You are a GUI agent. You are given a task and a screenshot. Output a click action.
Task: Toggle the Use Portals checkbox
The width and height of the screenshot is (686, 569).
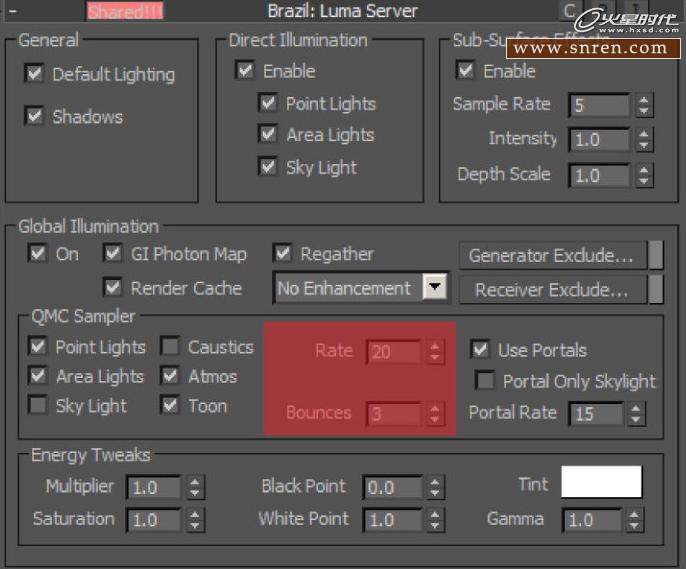pyautogui.click(x=480, y=349)
